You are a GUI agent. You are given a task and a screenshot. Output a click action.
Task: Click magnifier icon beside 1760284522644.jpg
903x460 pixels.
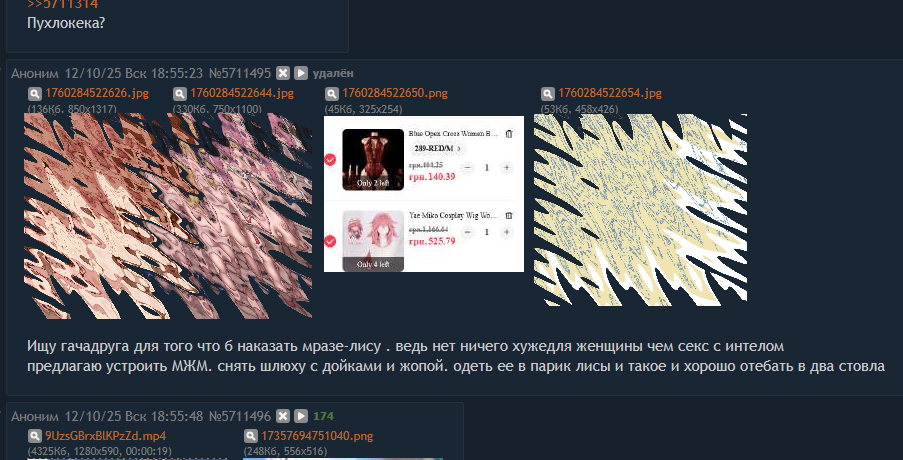click(x=180, y=93)
